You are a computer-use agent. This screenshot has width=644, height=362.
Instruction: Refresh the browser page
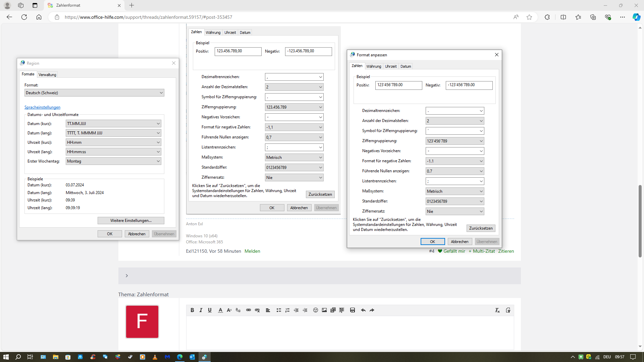pyautogui.click(x=24, y=17)
